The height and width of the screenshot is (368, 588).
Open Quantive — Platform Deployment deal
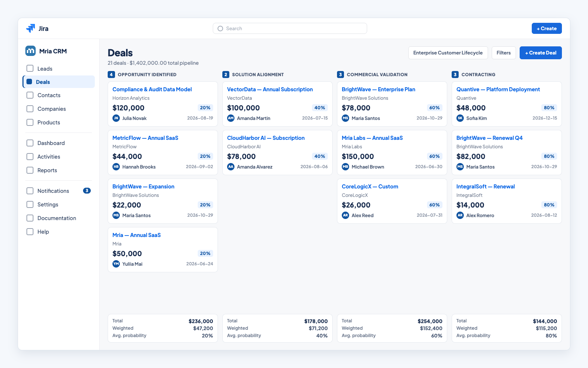point(498,89)
